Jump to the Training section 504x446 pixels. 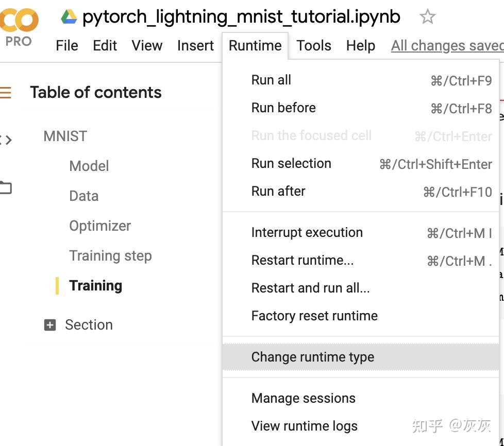click(95, 285)
